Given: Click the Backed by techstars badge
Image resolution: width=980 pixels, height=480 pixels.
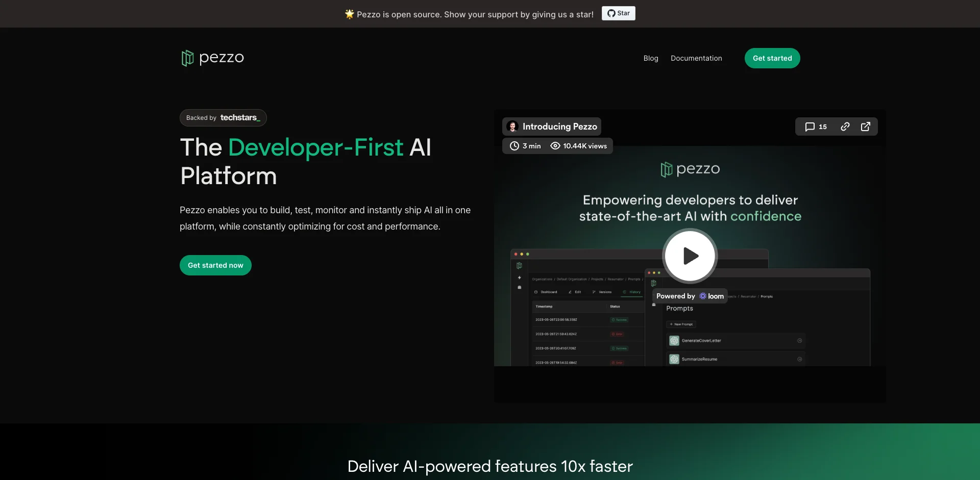Looking at the screenshot, I should [223, 118].
